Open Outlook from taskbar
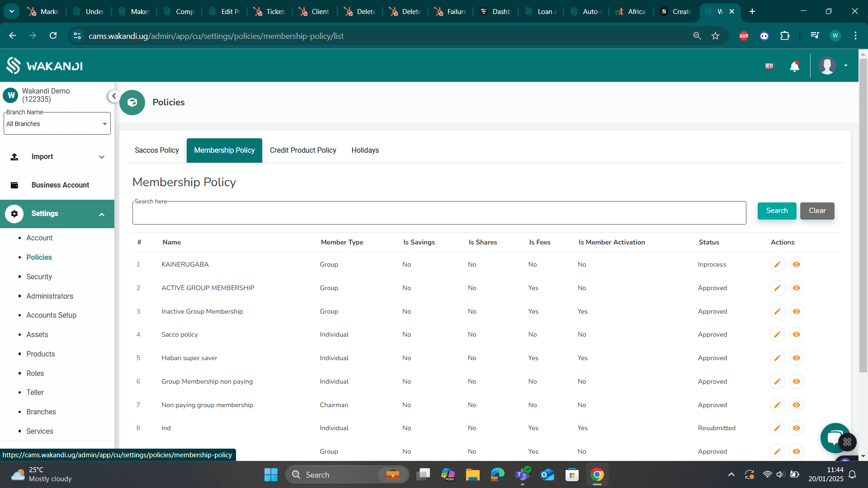 tap(547, 475)
